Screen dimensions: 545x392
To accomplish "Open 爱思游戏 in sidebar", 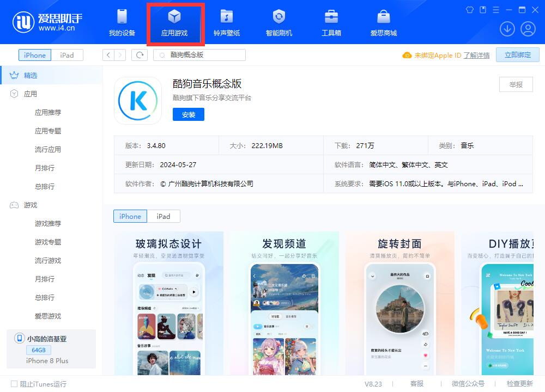I will (x=48, y=316).
